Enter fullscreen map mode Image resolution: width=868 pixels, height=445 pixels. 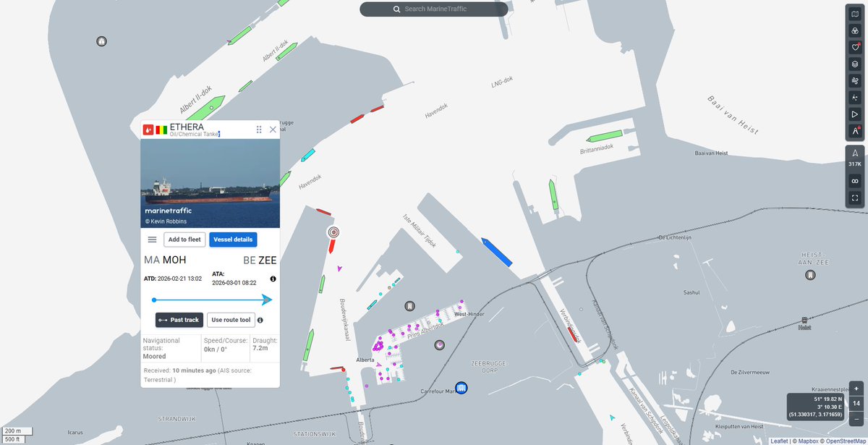click(x=855, y=198)
